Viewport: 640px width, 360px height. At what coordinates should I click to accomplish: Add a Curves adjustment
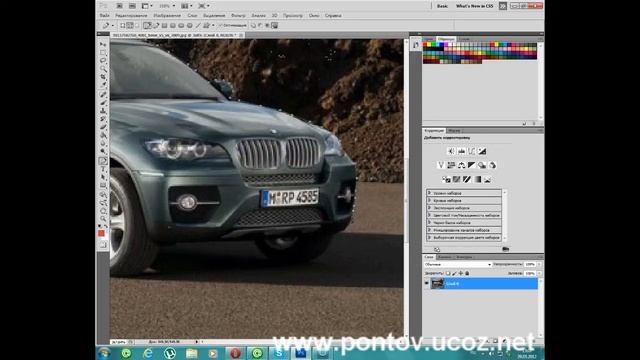[x=471, y=151]
